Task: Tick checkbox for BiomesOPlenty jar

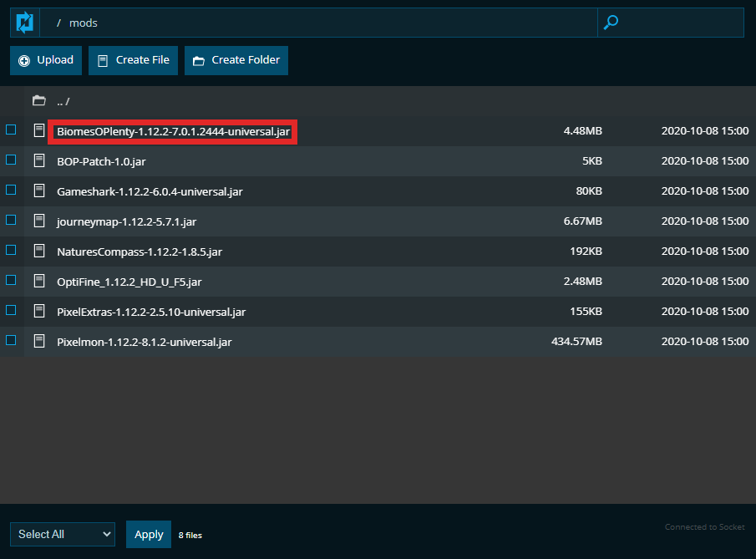Action: point(11,130)
